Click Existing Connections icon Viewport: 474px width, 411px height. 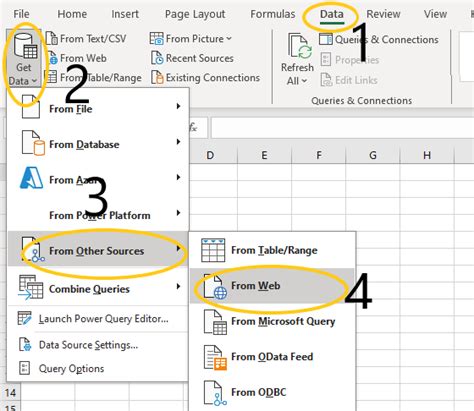(157, 78)
